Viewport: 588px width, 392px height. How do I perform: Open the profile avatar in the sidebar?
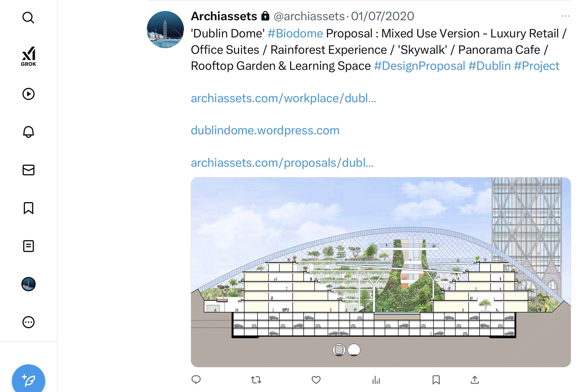29,284
